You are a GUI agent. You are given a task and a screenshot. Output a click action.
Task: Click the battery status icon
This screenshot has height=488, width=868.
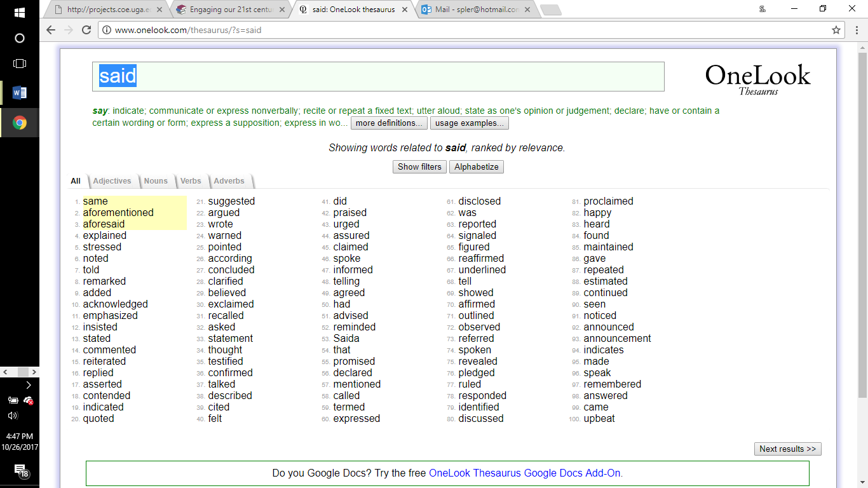coord(12,400)
